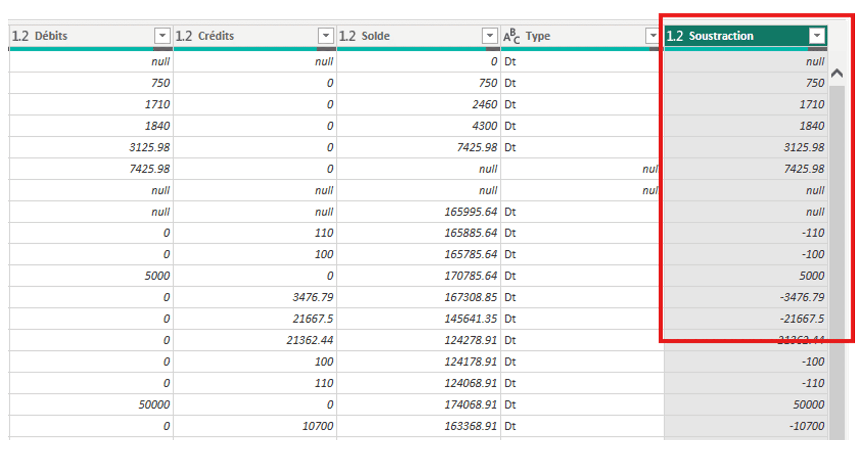The width and height of the screenshot is (868, 457).
Task: Select the Solde column header
Action: point(375,36)
